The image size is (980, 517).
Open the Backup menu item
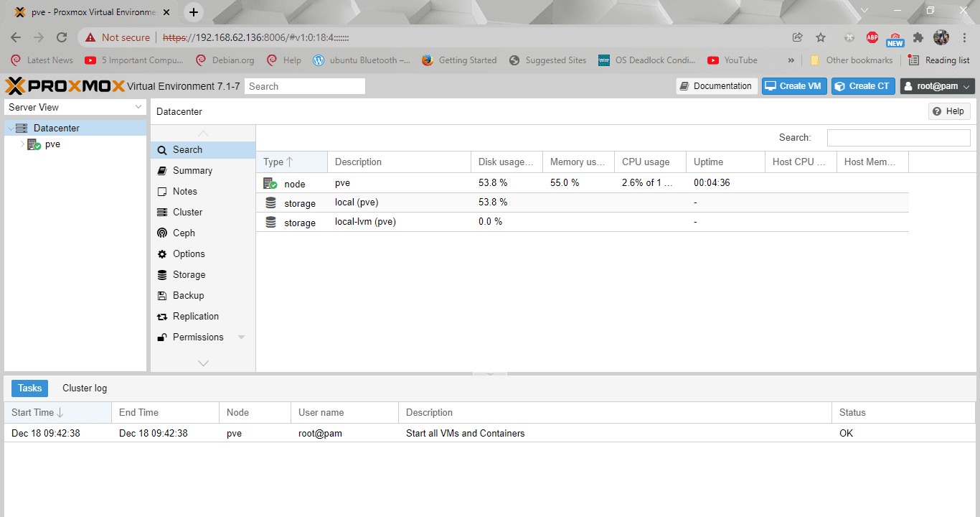coord(203,295)
